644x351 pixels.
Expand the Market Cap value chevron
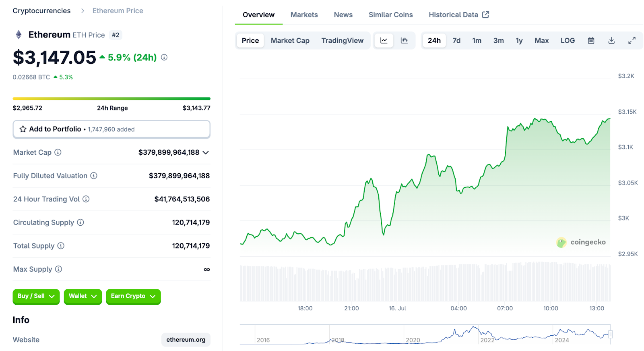tap(206, 152)
